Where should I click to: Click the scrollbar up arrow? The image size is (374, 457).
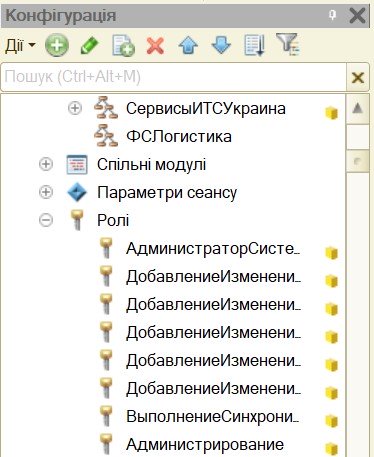tap(358, 109)
